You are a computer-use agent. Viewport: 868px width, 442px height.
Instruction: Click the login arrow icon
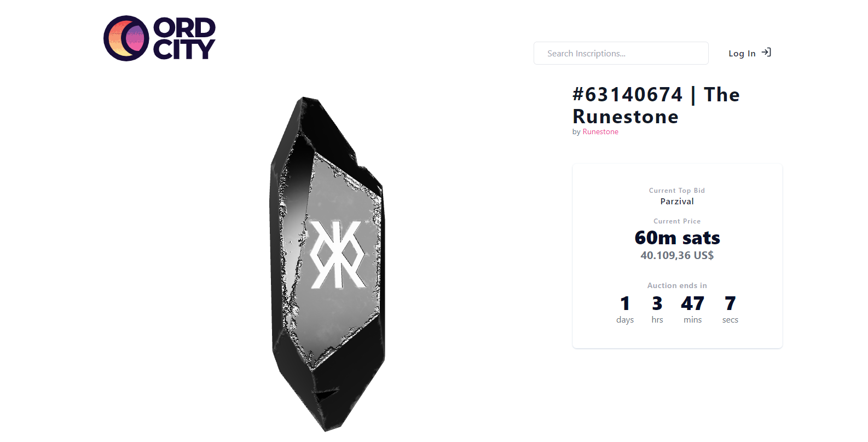coord(766,53)
